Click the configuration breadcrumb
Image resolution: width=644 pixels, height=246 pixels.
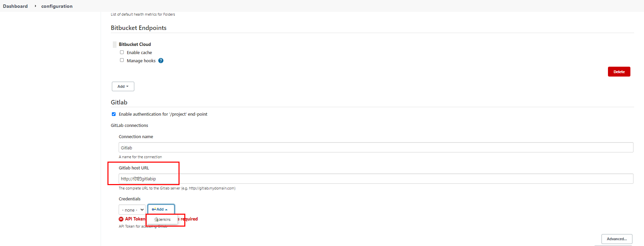[57, 6]
